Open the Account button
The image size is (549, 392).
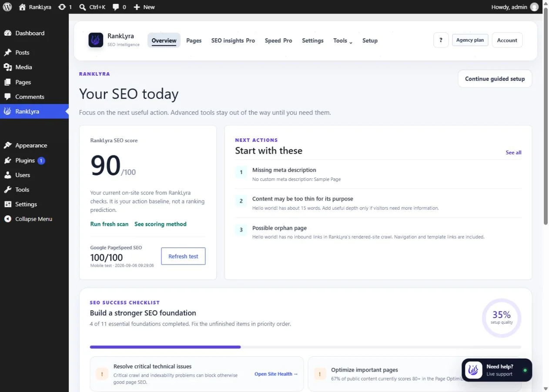[x=507, y=40]
